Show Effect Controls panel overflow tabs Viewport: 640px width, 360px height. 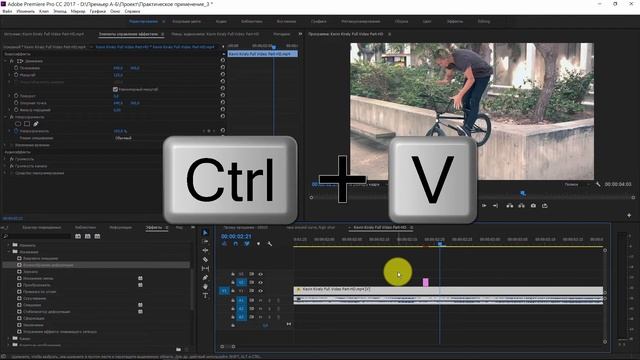click(x=300, y=34)
